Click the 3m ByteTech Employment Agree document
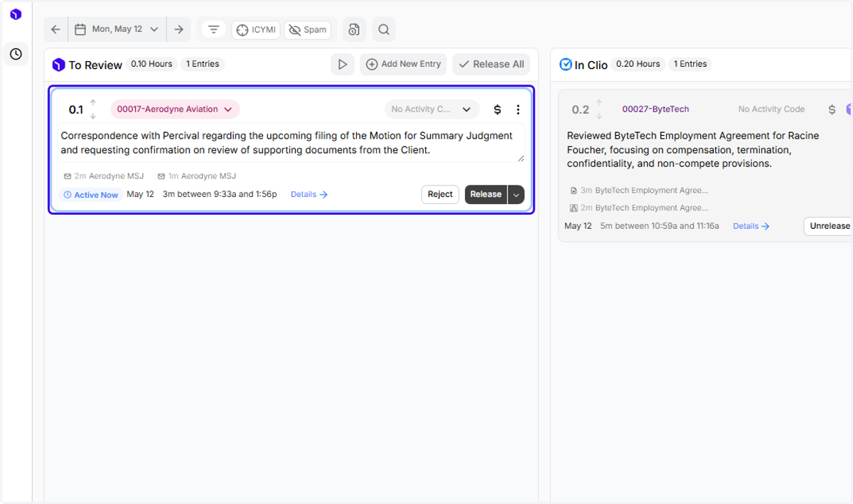The width and height of the screenshot is (853, 504). click(639, 191)
